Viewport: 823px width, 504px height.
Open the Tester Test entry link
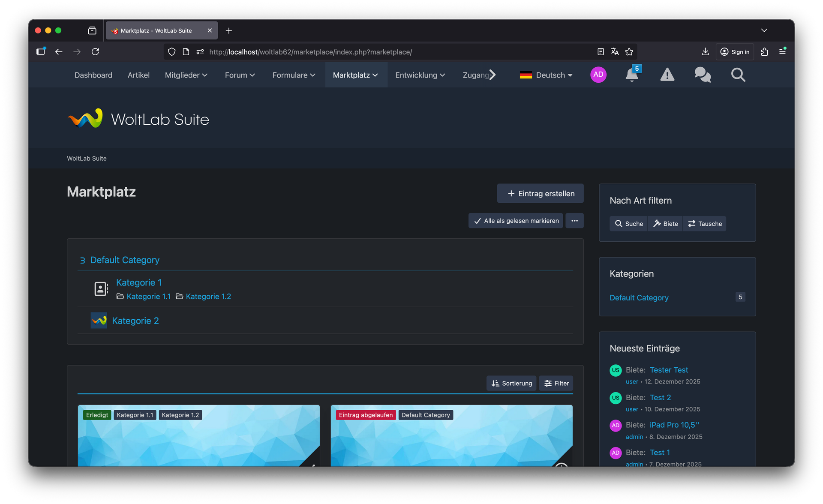669,370
